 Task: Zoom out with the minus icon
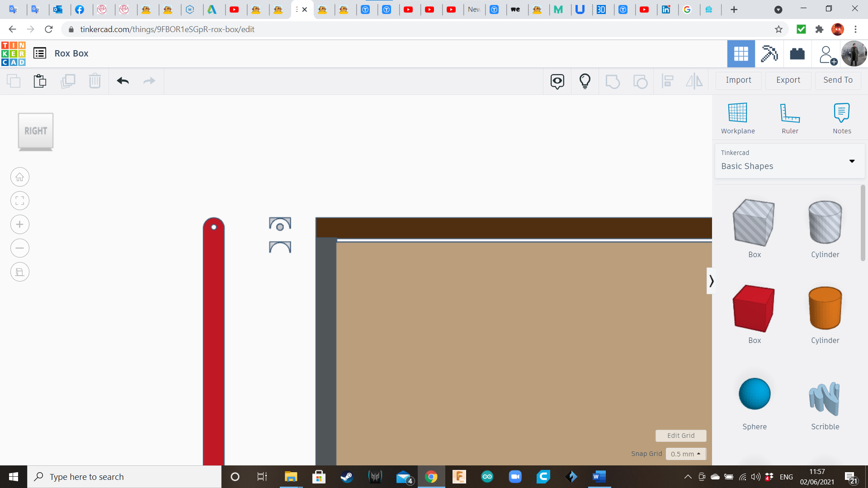(20, 248)
